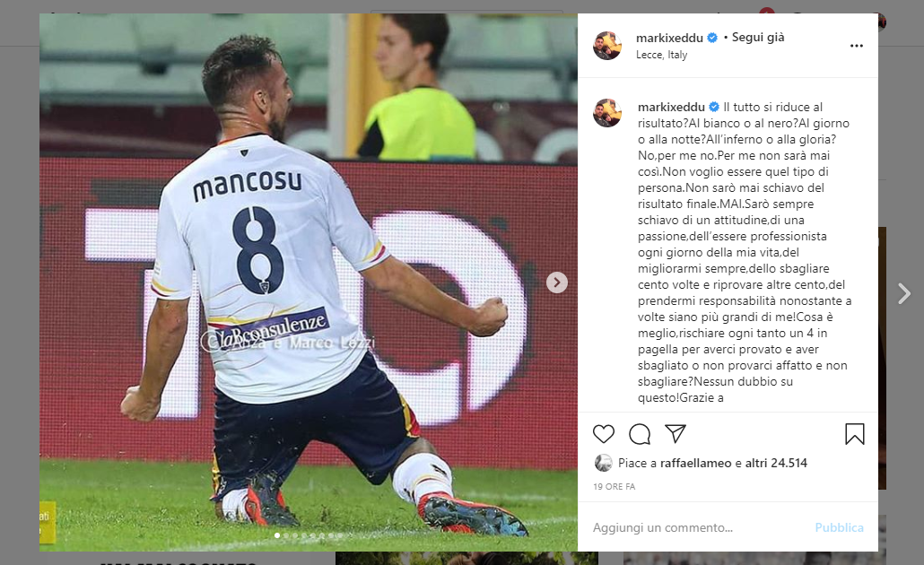Click the 19 ORE FA timestamp

(614, 487)
